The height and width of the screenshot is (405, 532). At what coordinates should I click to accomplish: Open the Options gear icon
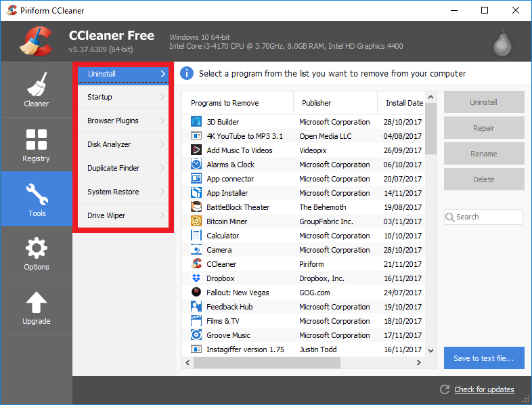pos(37,247)
